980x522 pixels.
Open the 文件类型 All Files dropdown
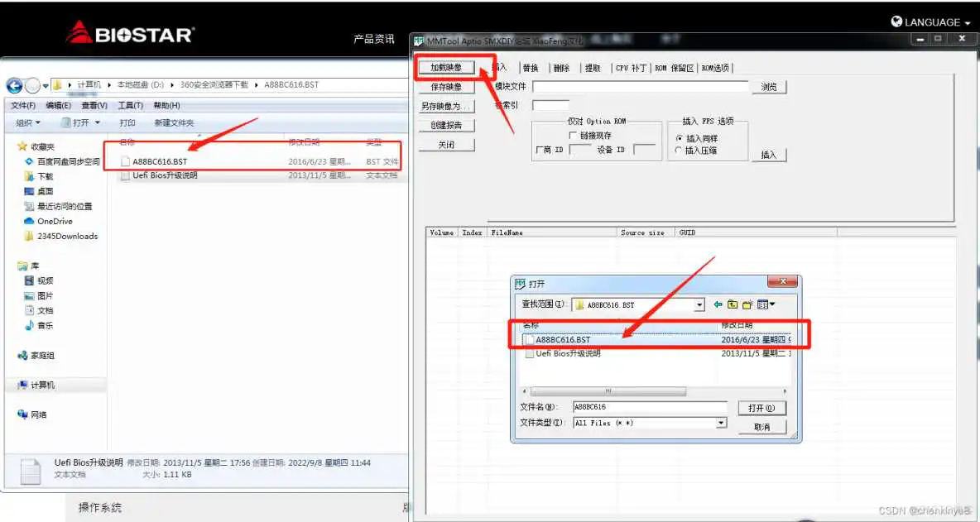pos(721,423)
